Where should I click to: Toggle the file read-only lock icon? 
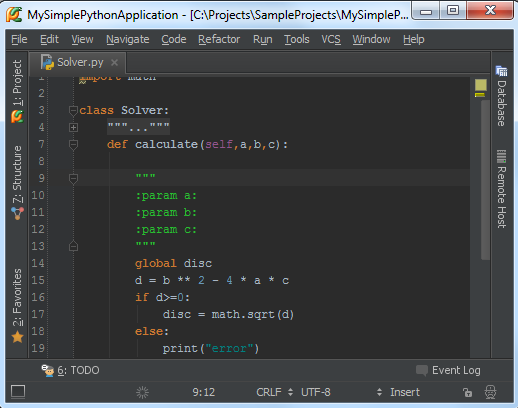pos(467,392)
